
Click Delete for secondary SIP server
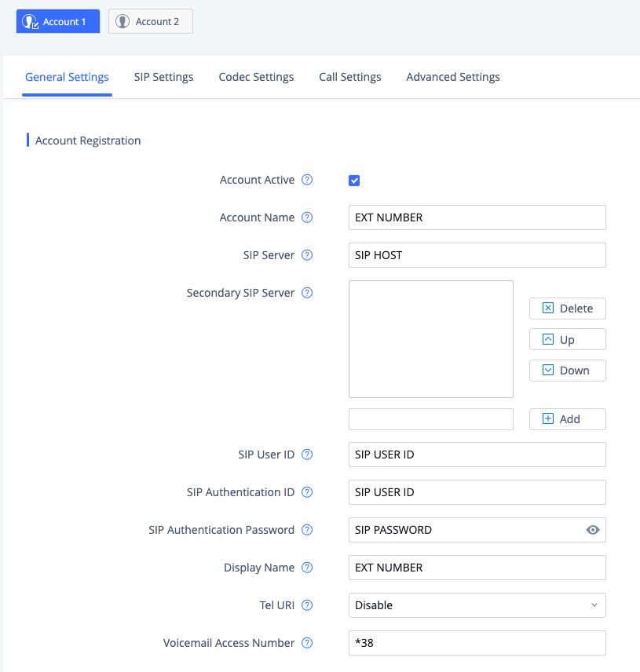pos(568,309)
